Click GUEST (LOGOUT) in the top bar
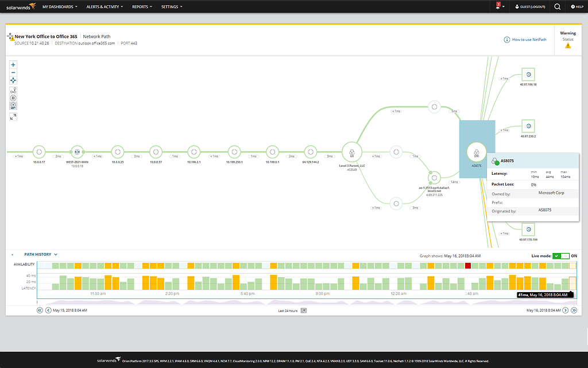This screenshot has width=588, height=368. click(x=529, y=6)
